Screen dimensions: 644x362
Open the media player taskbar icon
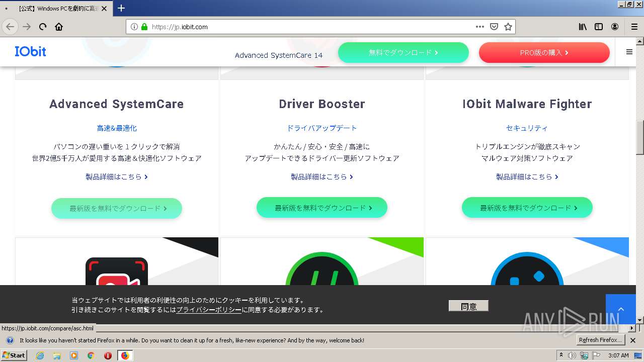point(74,355)
